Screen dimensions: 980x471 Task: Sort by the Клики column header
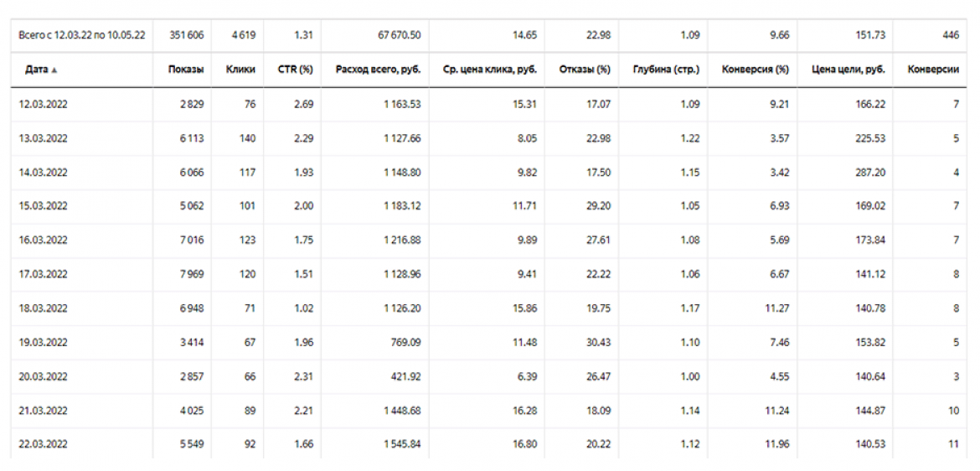point(240,70)
